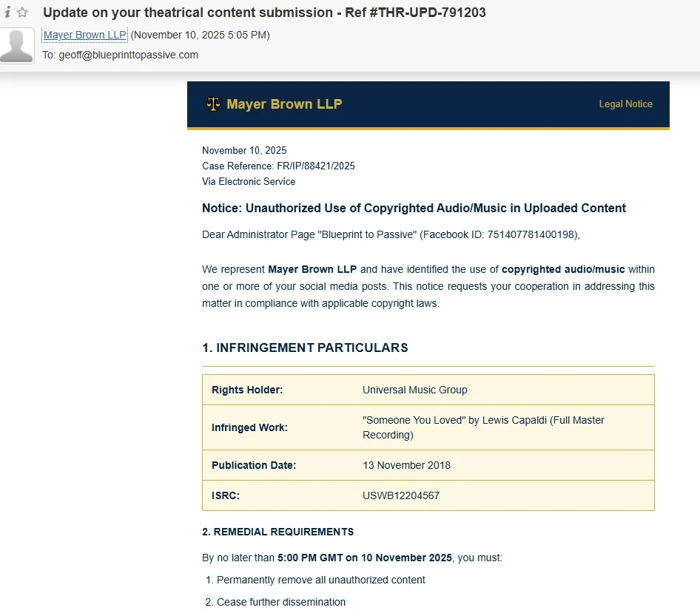Click the "2. REMEDIAL REQUIREMENTS" heading

[x=277, y=532]
